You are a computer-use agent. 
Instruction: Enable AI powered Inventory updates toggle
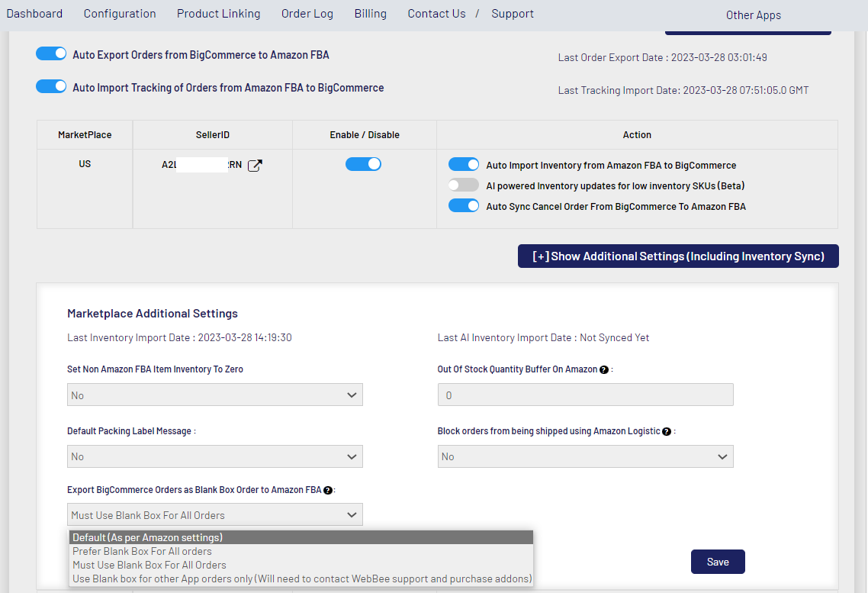coord(463,185)
